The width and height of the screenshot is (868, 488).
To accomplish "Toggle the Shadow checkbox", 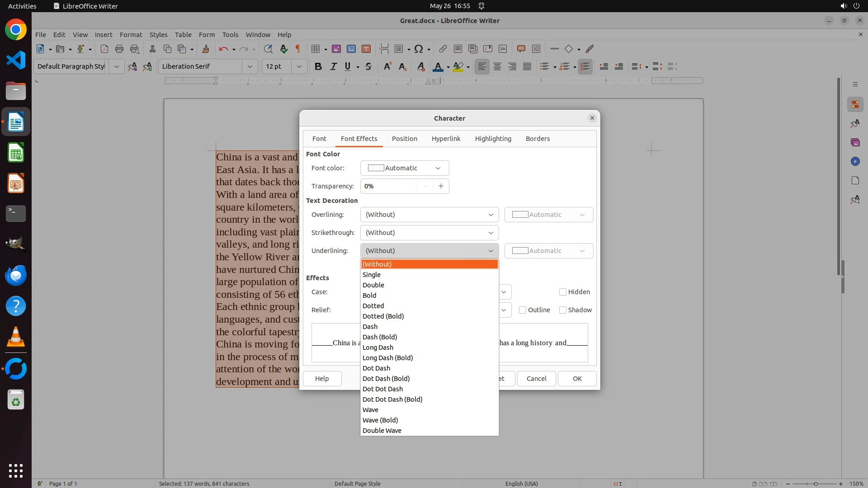I will tap(563, 310).
